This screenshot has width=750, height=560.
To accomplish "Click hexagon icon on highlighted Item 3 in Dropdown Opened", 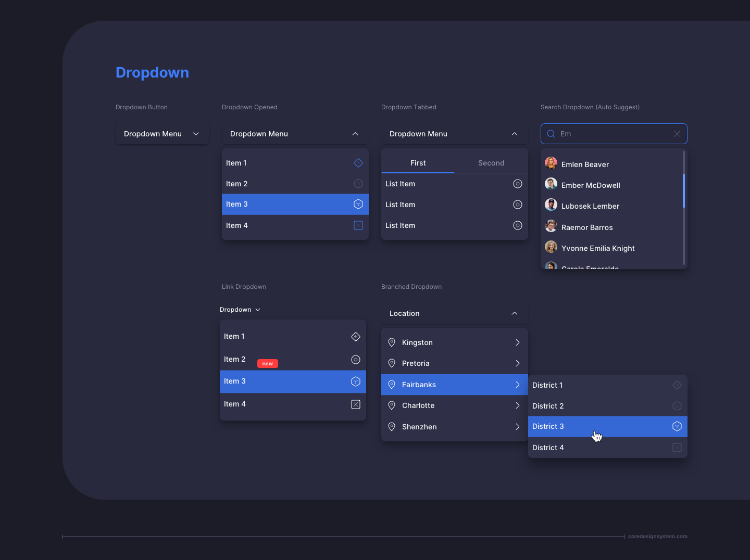I will (358, 204).
